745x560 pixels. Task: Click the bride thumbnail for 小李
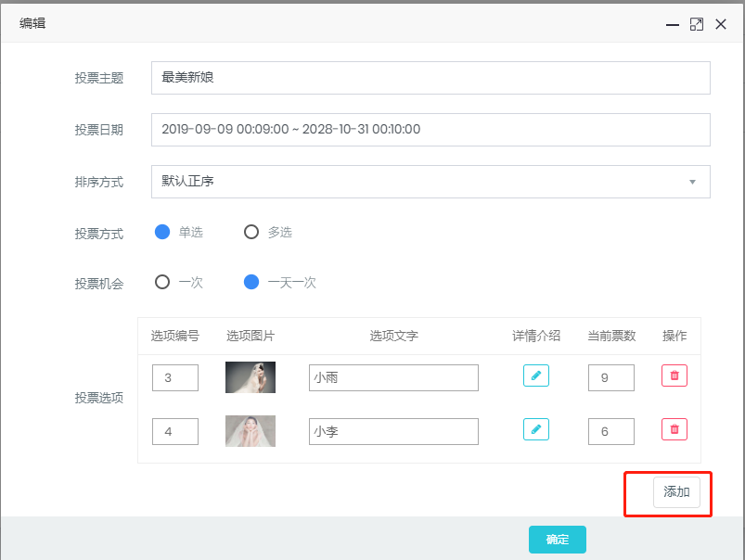tap(250, 431)
